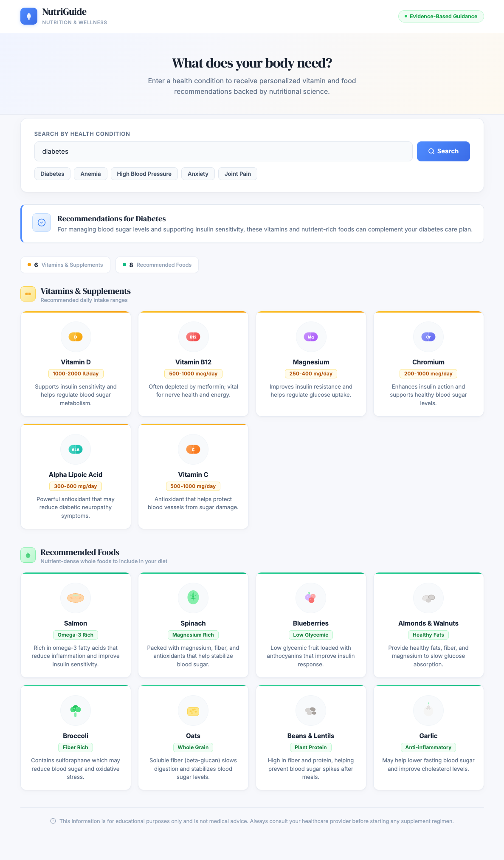
Task: Click the Blueberries food icon
Action: pyautogui.click(x=311, y=598)
